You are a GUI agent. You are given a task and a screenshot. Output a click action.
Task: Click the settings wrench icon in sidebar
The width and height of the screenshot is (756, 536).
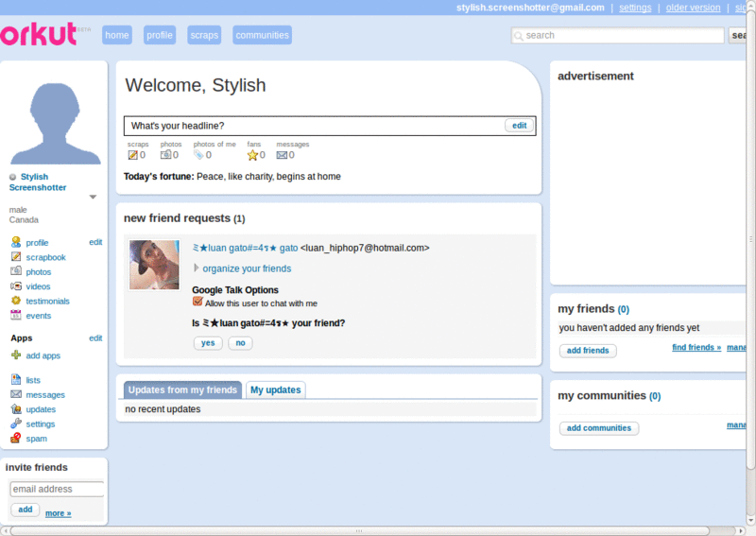[x=16, y=424]
